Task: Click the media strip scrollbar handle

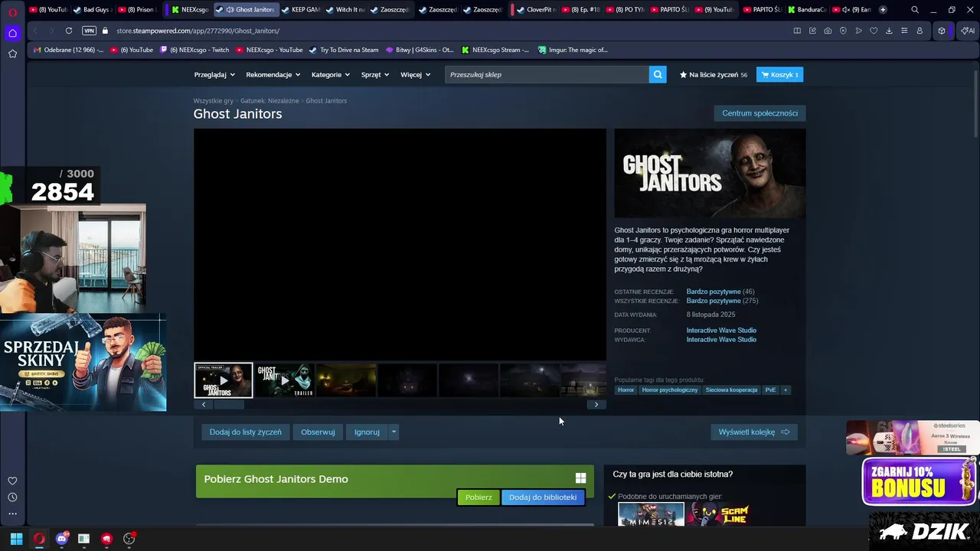Action: click(228, 404)
